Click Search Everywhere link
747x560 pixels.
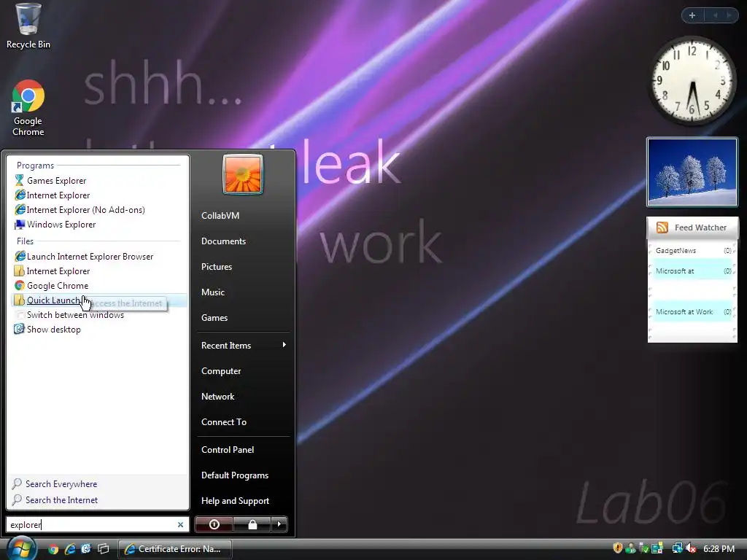[x=61, y=484]
